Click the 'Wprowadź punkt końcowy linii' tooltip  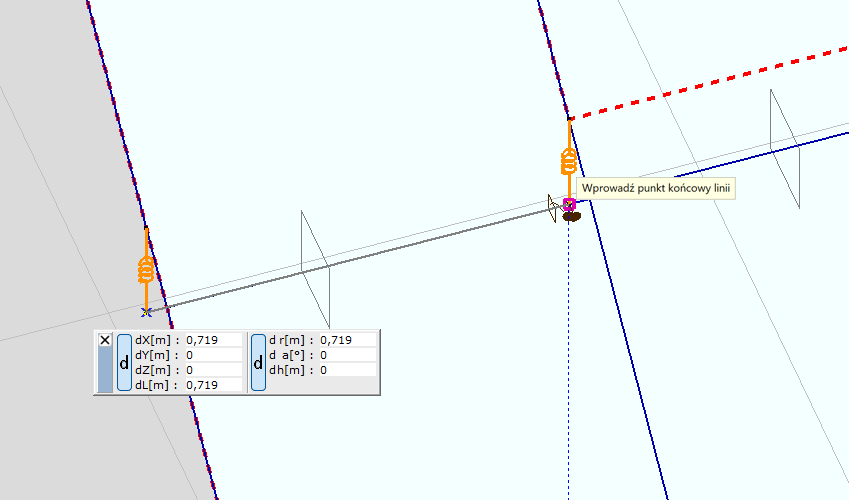click(656, 189)
